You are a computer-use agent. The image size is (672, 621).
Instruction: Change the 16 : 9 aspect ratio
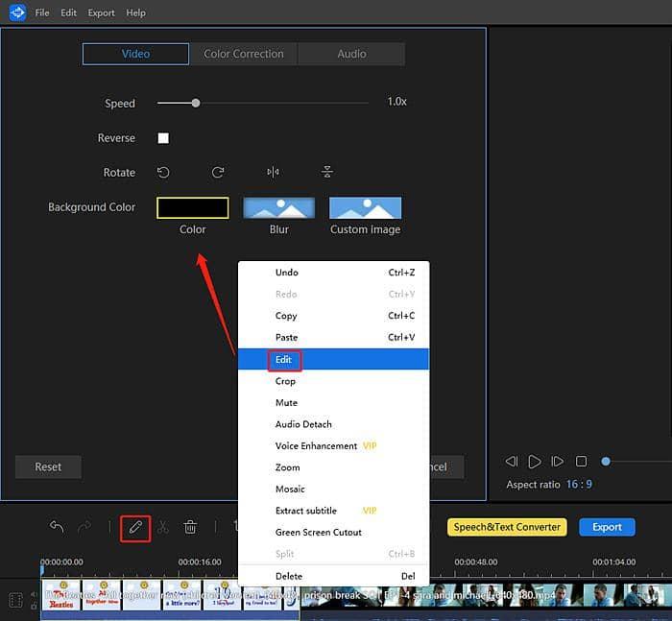click(579, 485)
